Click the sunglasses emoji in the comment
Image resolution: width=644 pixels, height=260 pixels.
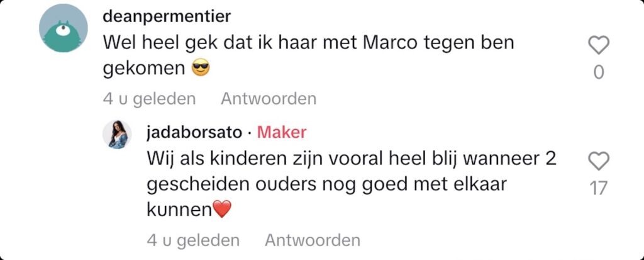[x=201, y=69]
